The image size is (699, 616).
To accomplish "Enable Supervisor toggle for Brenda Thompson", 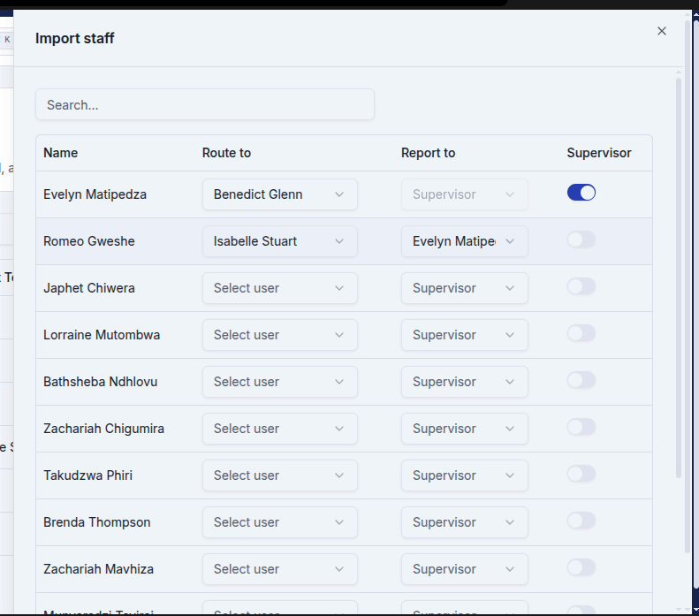I will point(581,521).
